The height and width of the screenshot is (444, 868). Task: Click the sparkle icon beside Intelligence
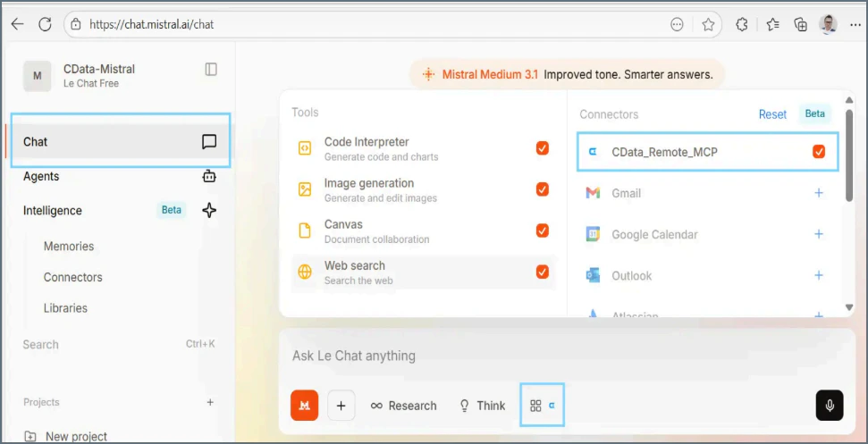[x=208, y=211]
